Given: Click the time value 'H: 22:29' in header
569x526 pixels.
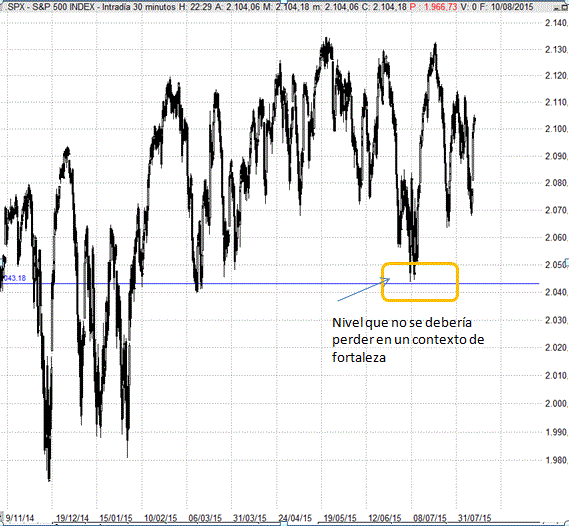Looking at the screenshot, I should (196, 6).
